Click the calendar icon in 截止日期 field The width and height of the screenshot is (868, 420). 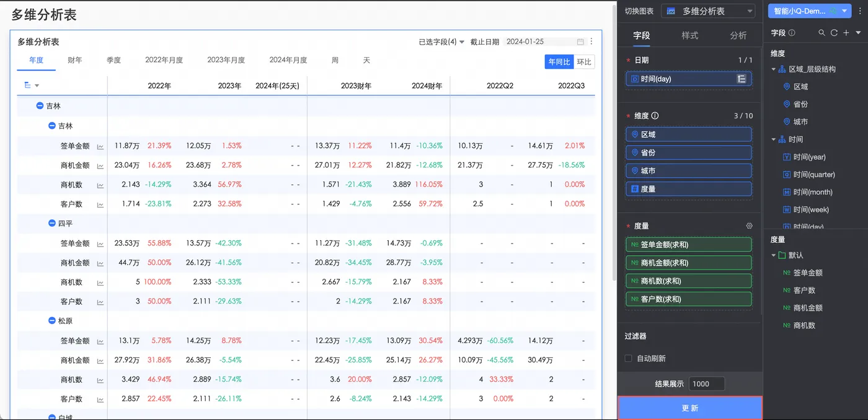[580, 42]
